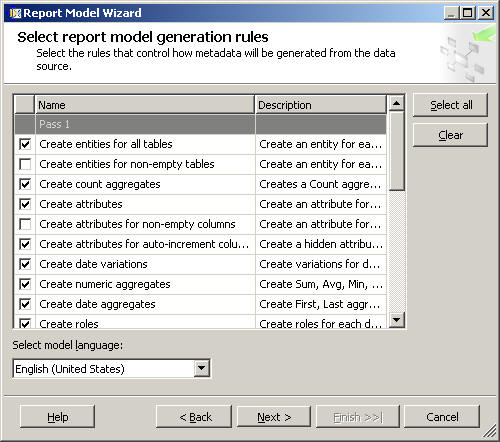Toggle Create attributes for auto-increment columns checkbox

[25, 244]
